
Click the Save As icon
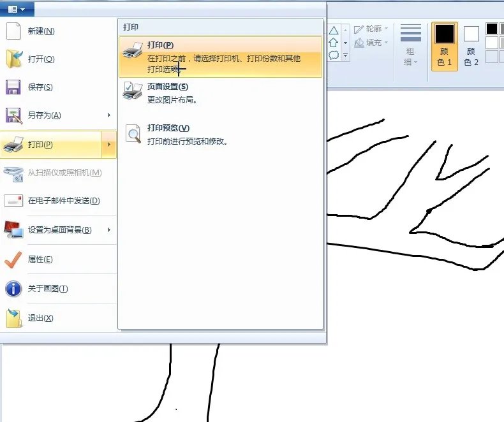(x=14, y=115)
